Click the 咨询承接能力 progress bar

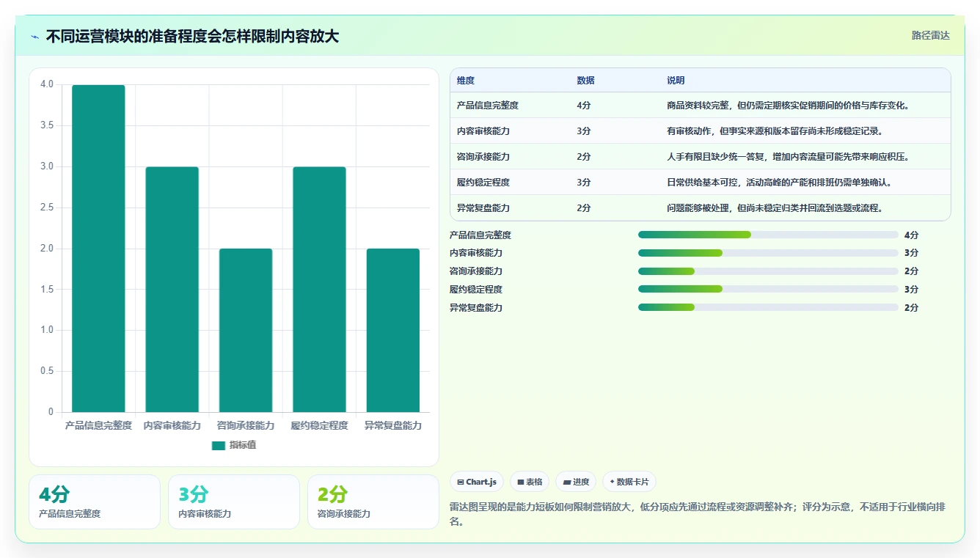[768, 271]
